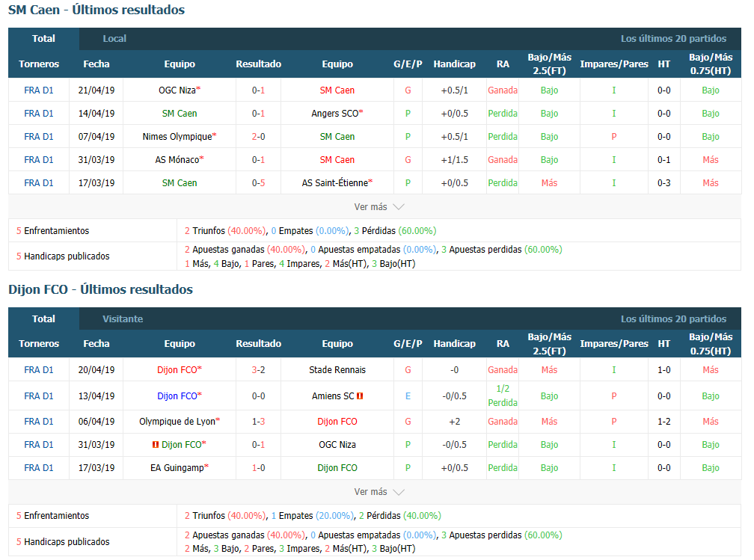
Task: Click the 0-0 result against Amiens SC
Action: pos(258,396)
